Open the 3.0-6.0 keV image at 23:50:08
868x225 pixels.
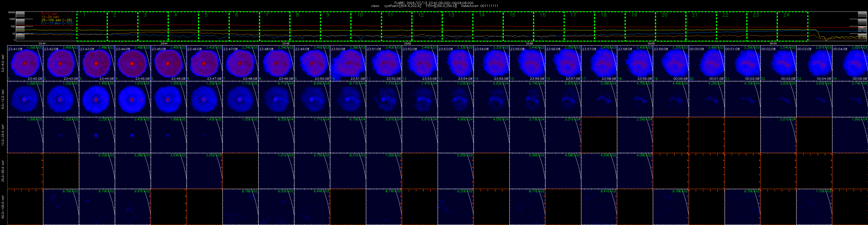pyautogui.click(x=348, y=63)
